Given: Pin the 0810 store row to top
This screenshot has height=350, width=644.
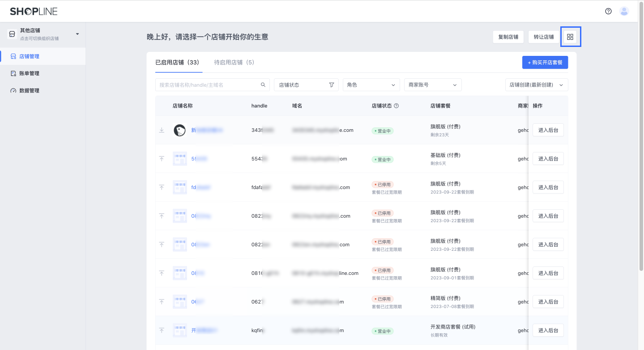Looking at the screenshot, I should click(x=162, y=273).
